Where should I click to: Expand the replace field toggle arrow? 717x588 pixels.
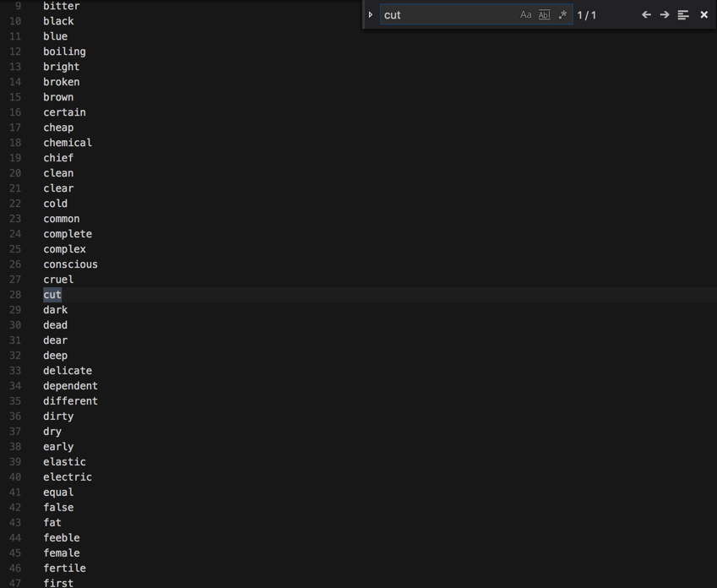tap(371, 14)
